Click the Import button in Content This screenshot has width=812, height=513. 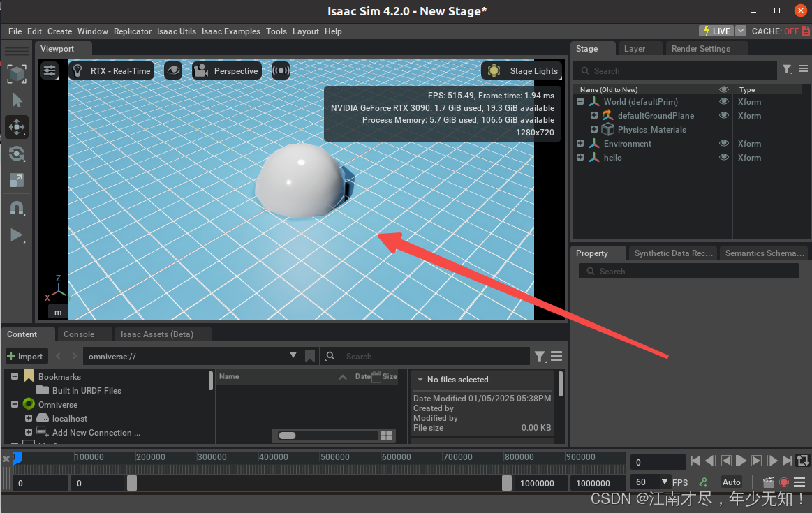click(x=25, y=356)
